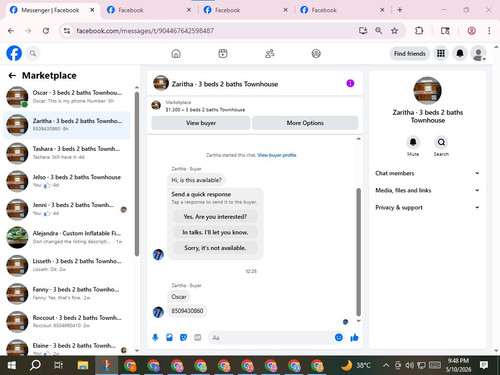
Task: Attach a file with the photo icon
Action: point(169,338)
